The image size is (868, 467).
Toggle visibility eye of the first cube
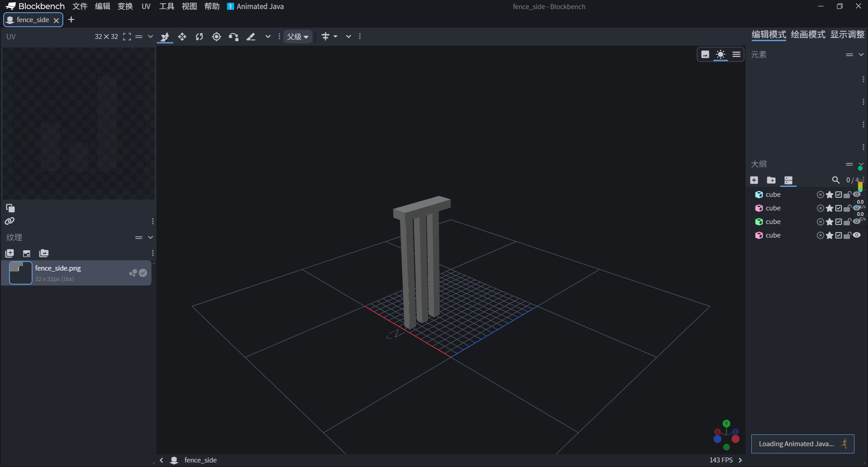857,195
